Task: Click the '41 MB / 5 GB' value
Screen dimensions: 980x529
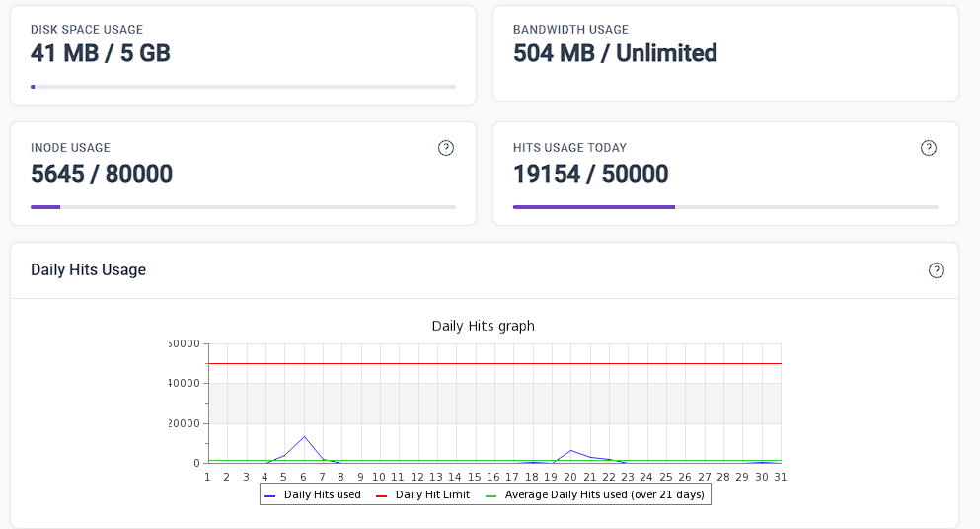Action: click(x=101, y=53)
